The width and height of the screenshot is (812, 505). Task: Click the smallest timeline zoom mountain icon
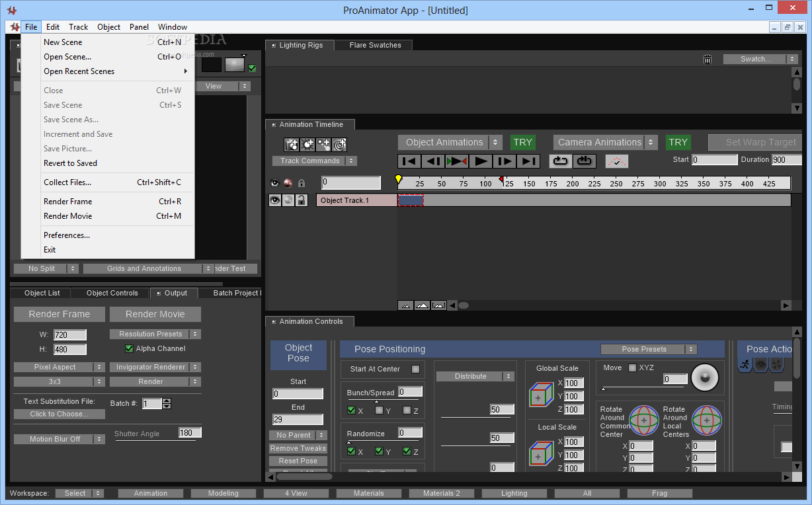tap(405, 305)
